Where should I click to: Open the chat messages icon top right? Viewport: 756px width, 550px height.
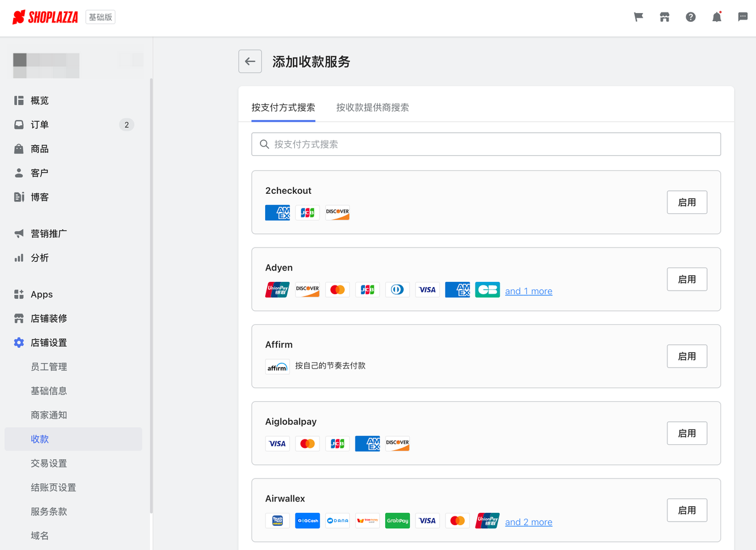(x=742, y=17)
